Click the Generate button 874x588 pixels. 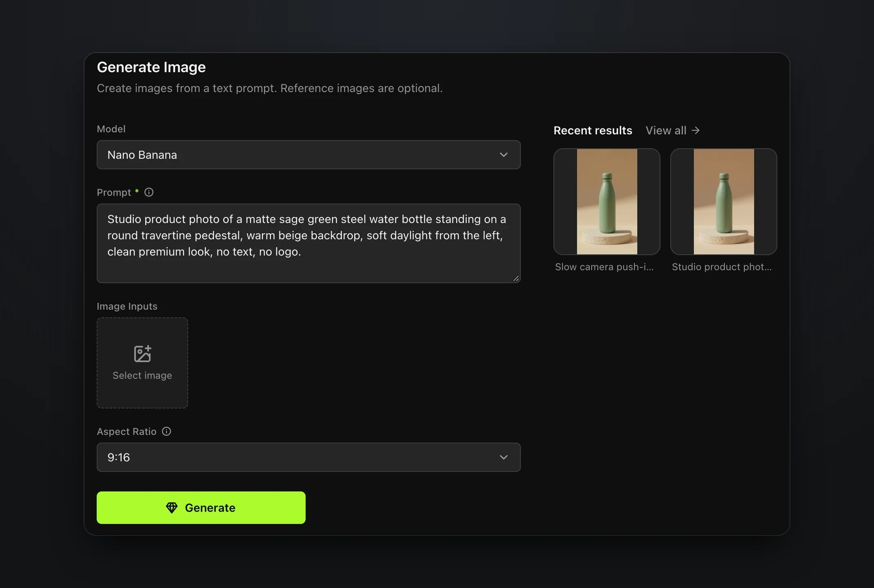point(201,508)
